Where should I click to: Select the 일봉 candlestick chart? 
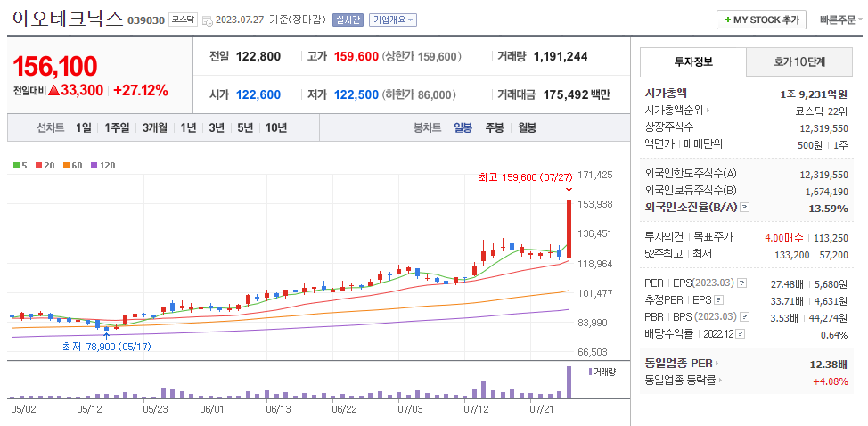463,127
